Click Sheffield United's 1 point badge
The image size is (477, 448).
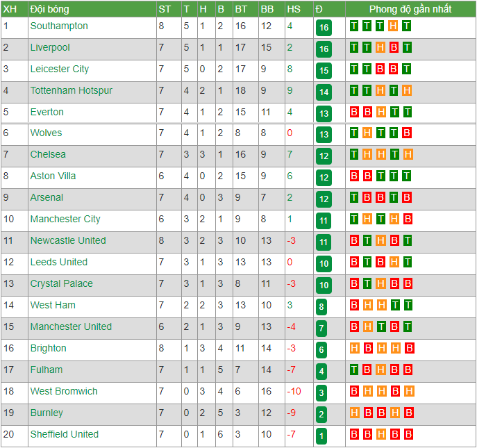tap(321, 435)
